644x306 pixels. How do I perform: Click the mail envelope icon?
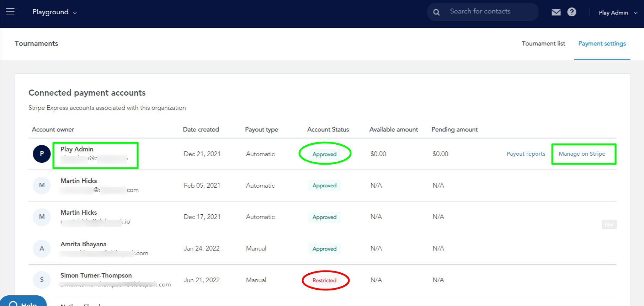tap(556, 12)
